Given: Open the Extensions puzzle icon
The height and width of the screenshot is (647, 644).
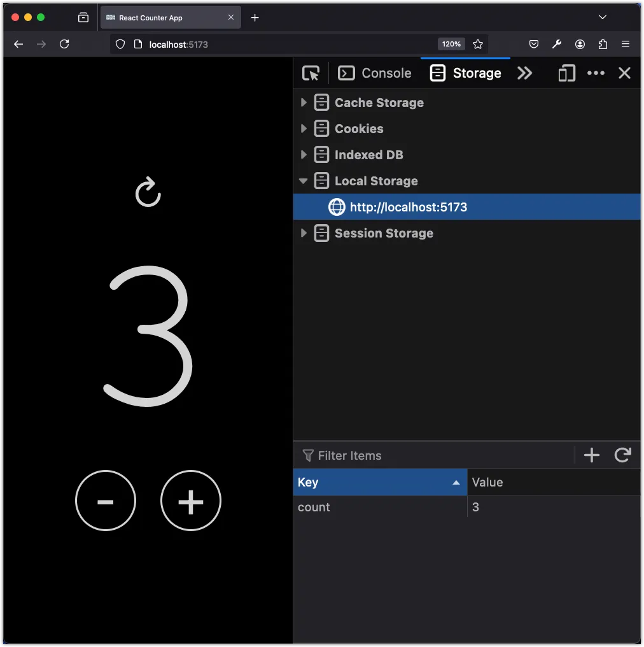Looking at the screenshot, I should coord(603,44).
